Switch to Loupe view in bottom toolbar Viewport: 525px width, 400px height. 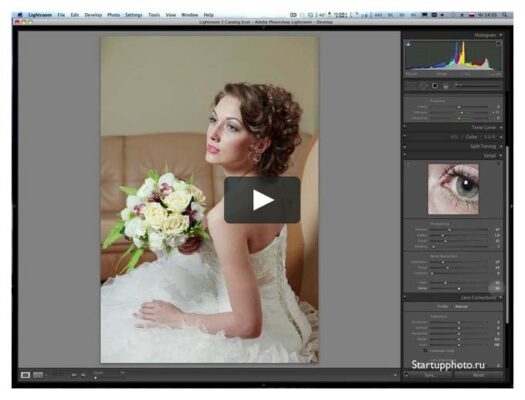point(25,375)
